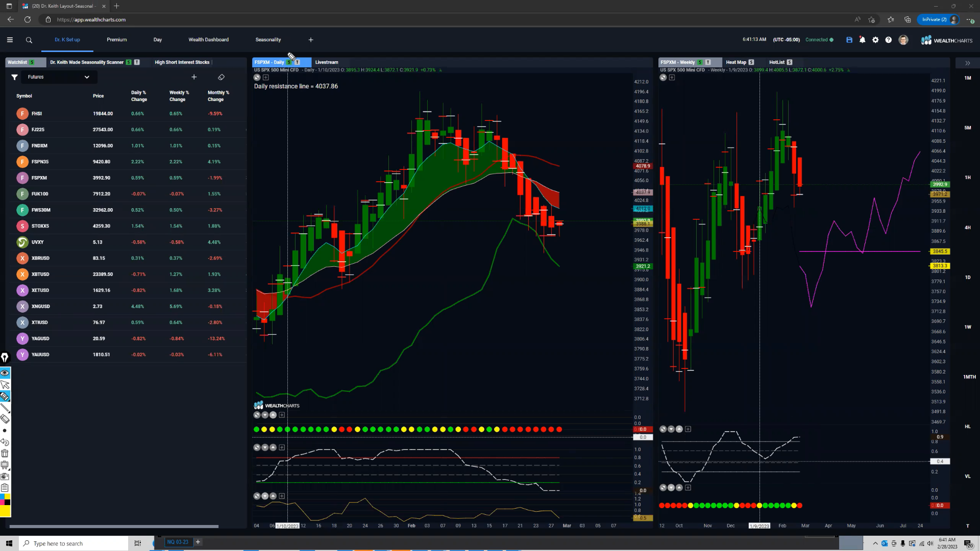Toggle the T badge on FSPXM Daily tab
This screenshot has height=551, width=980.
[x=297, y=62]
